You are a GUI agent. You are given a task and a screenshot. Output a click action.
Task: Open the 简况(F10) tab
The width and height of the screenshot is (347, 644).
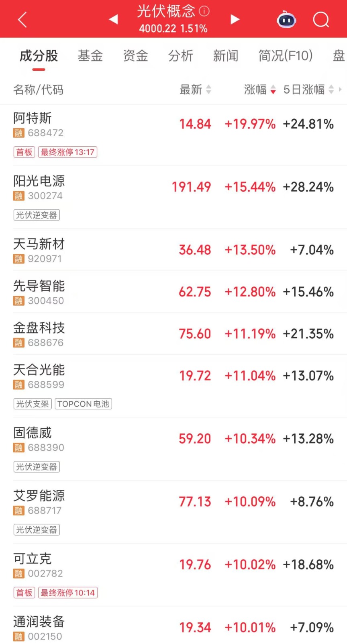[285, 56]
